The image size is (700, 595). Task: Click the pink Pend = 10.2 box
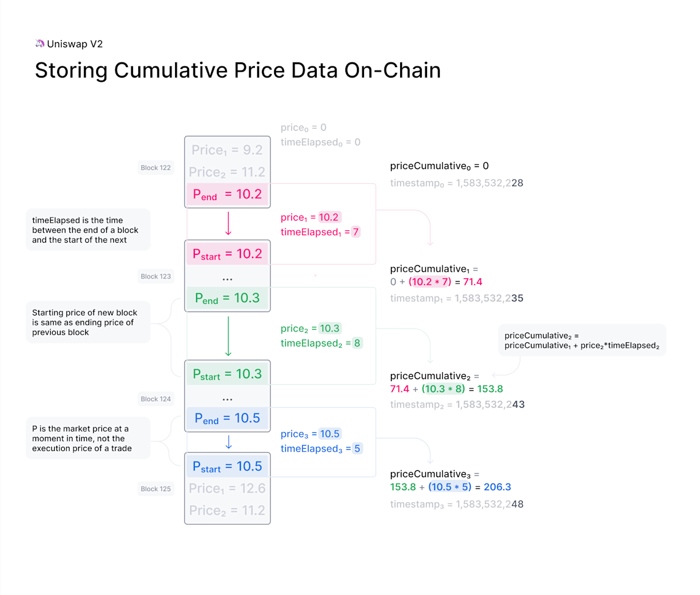tap(228, 194)
